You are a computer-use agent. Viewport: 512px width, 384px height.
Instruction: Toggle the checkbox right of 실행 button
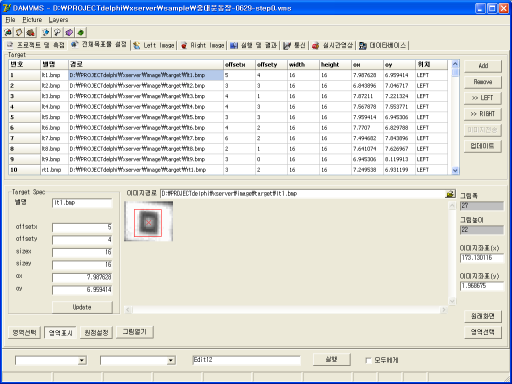click(x=368, y=360)
